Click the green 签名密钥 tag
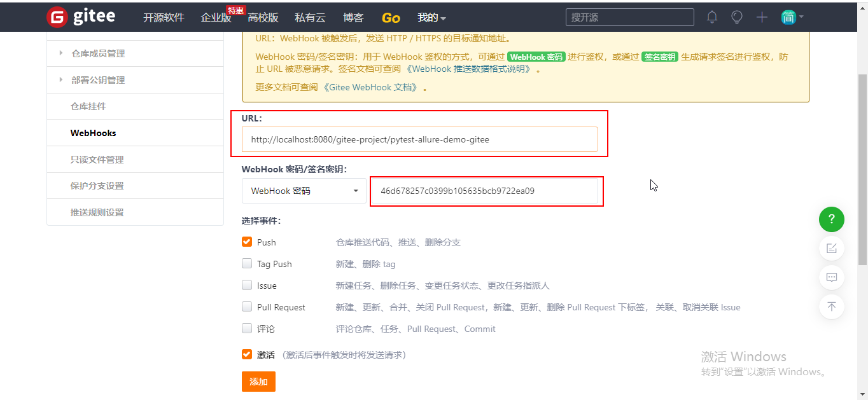Screen dimensions: 868x400 point(660,57)
